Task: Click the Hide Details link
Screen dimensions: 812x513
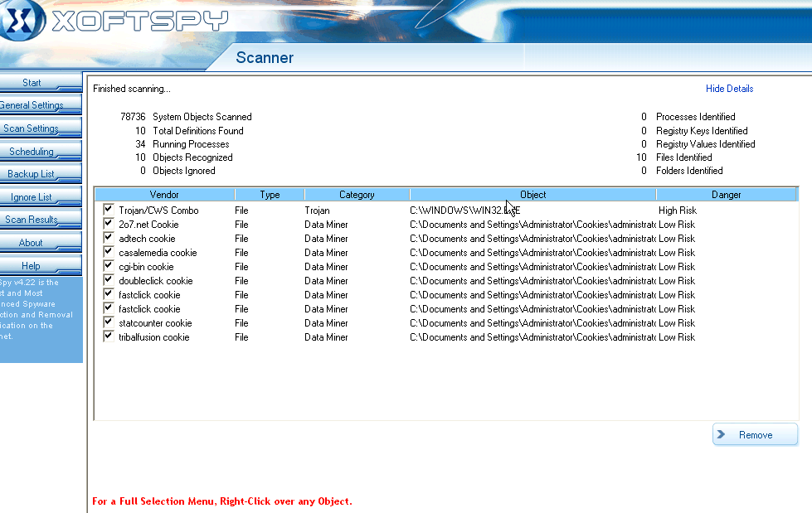Action: [729, 89]
